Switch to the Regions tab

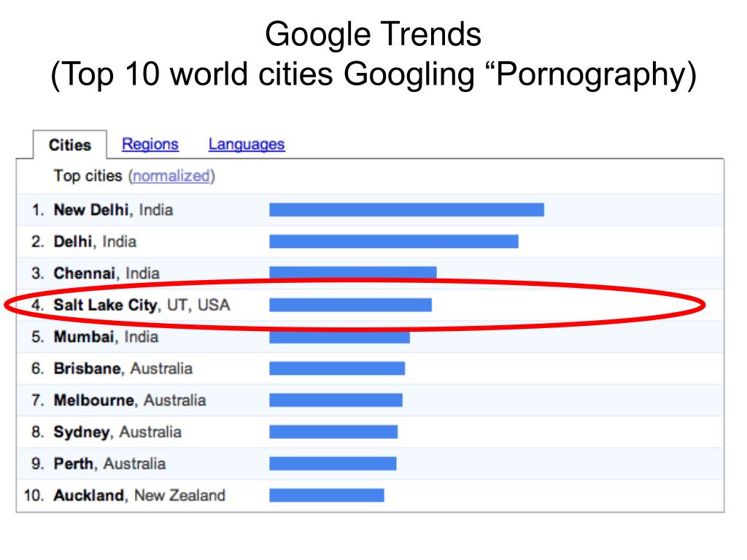150,144
